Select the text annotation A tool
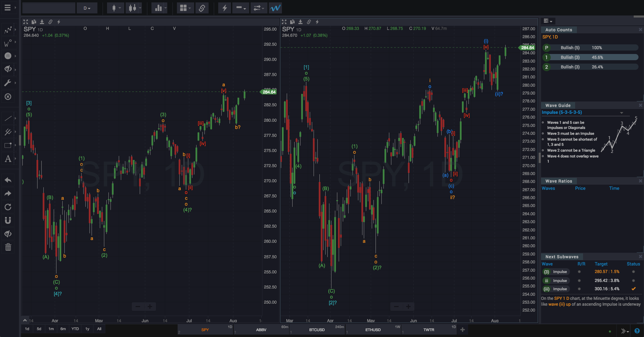This screenshot has height=337, width=644. pyautogui.click(x=8, y=159)
